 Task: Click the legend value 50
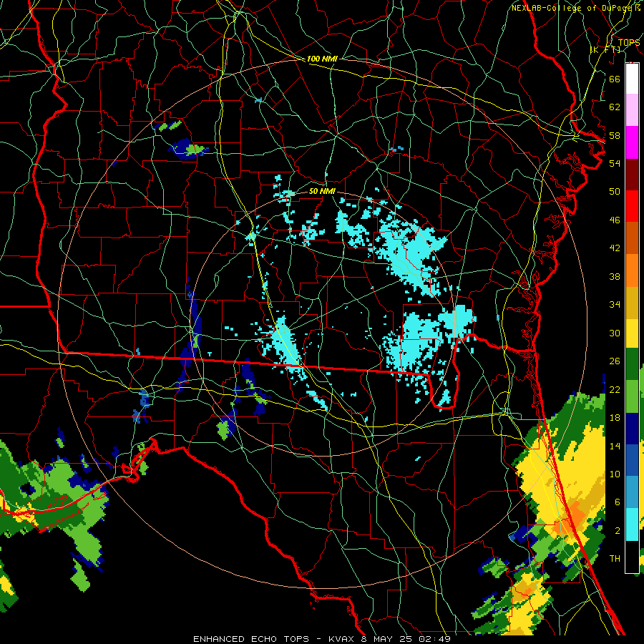coord(615,192)
